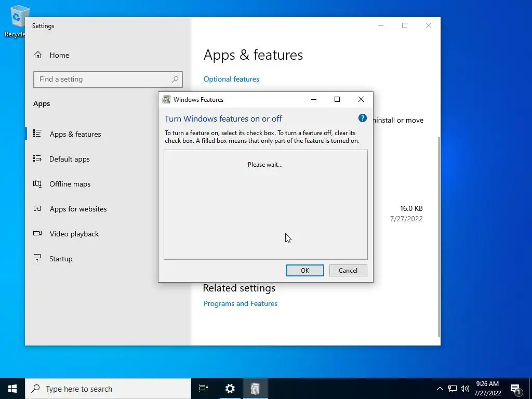The height and width of the screenshot is (399, 532).
Task: Click the 16.0 KB app size text
Action: click(411, 208)
